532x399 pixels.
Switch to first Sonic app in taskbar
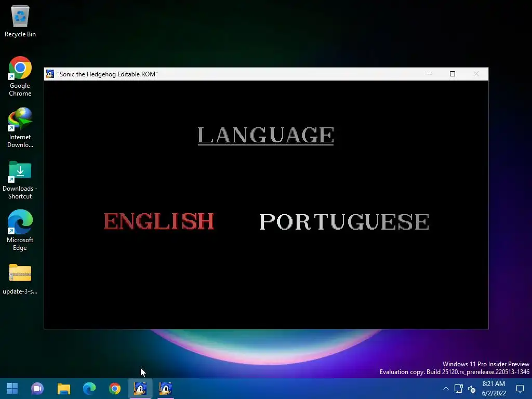click(140, 389)
